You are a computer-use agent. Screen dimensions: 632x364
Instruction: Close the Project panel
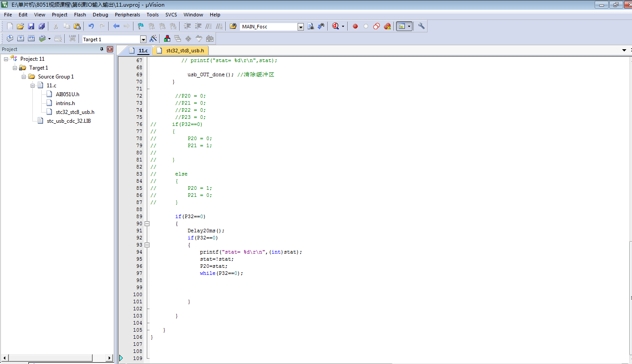110,49
